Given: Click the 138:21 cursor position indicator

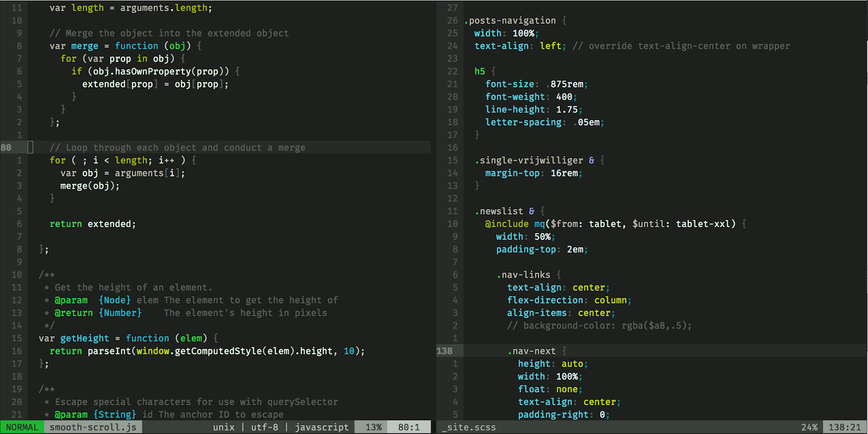Looking at the screenshot, I should click(x=844, y=427).
